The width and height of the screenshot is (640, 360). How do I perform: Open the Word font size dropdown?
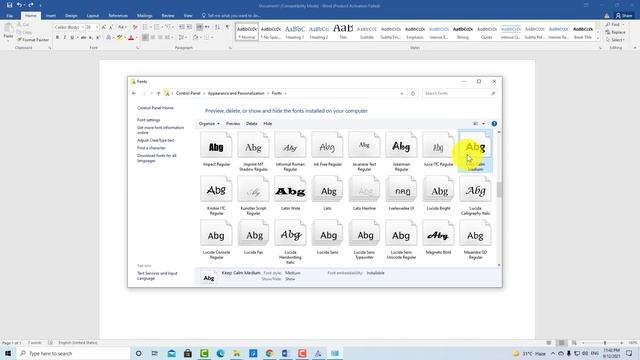pos(97,27)
